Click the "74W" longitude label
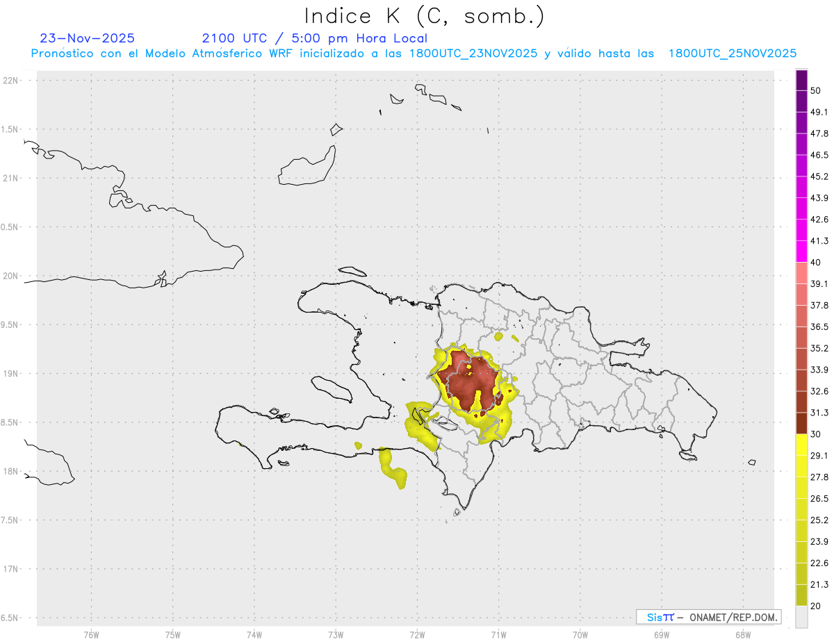The width and height of the screenshot is (834, 644). pos(254,634)
